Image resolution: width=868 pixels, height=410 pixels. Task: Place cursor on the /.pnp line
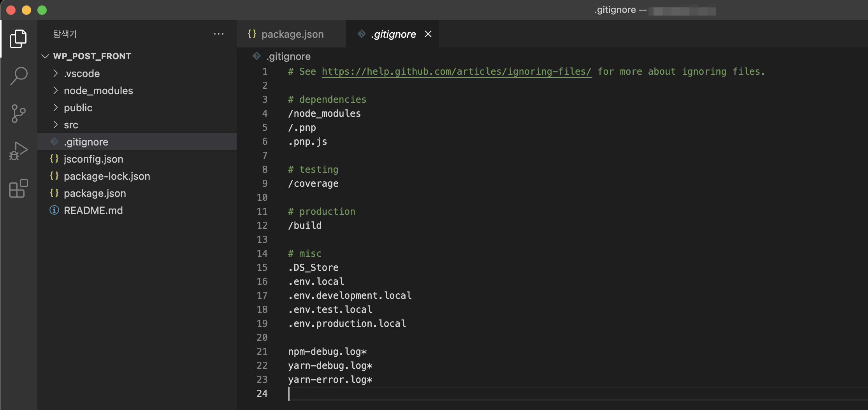[302, 128]
